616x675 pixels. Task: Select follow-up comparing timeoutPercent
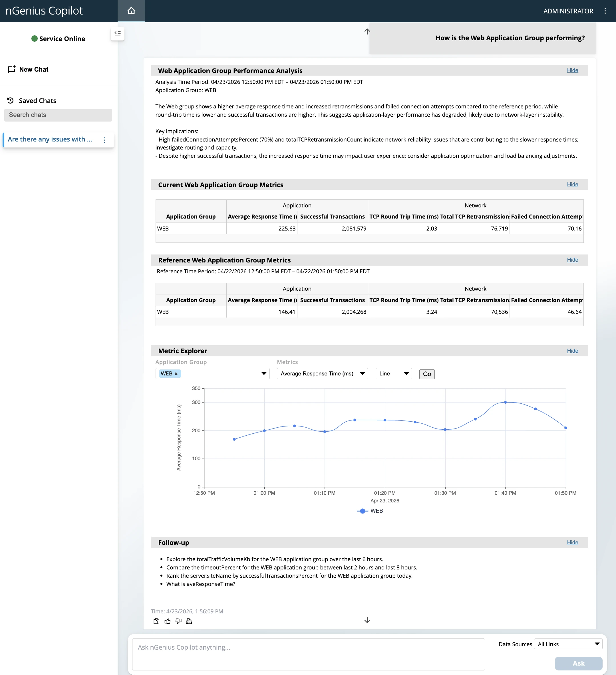pyautogui.click(x=292, y=567)
